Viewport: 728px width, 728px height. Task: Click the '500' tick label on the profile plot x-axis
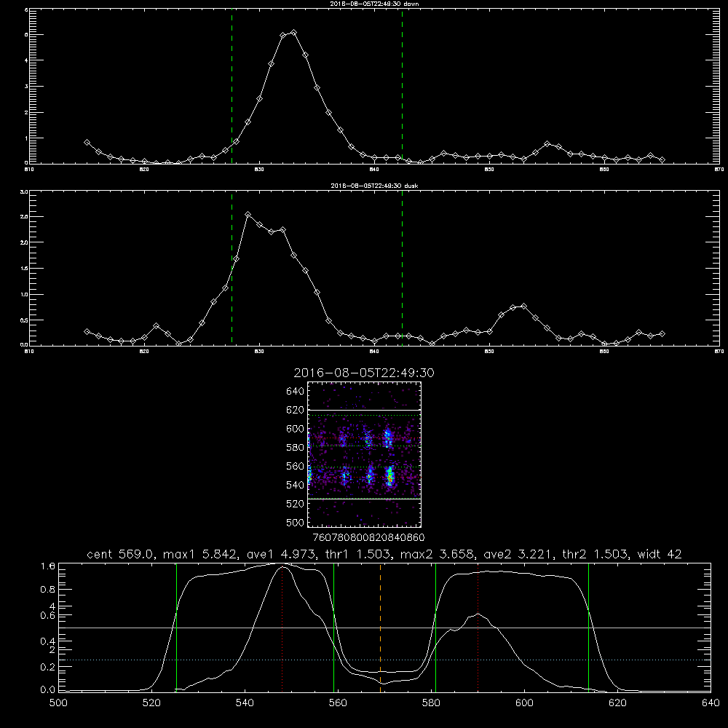[58, 703]
